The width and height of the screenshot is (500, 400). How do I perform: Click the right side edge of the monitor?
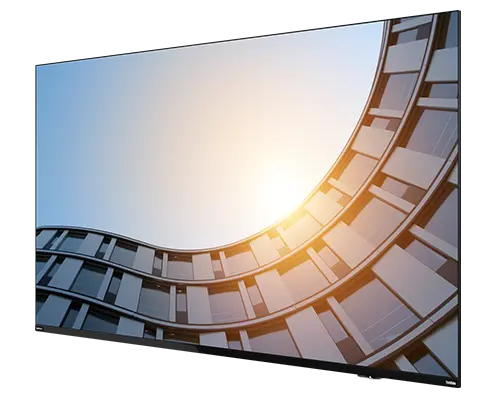pyautogui.click(x=460, y=200)
